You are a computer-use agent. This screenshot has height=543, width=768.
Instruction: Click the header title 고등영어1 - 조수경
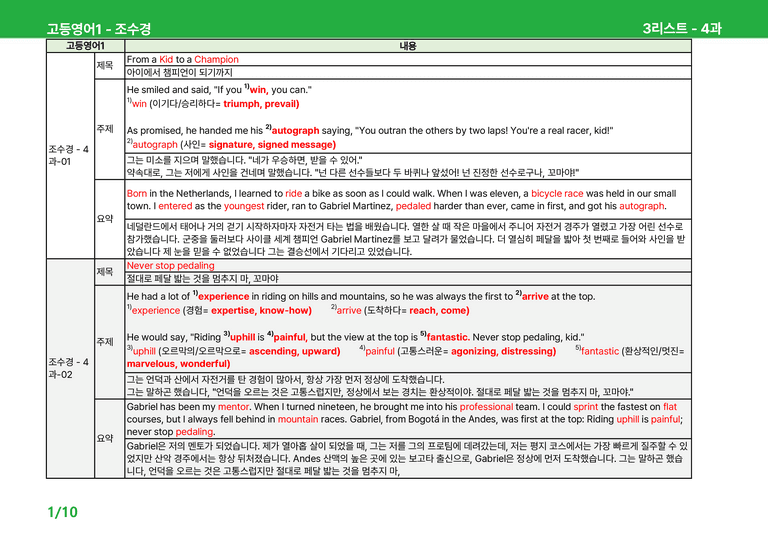coord(98,29)
